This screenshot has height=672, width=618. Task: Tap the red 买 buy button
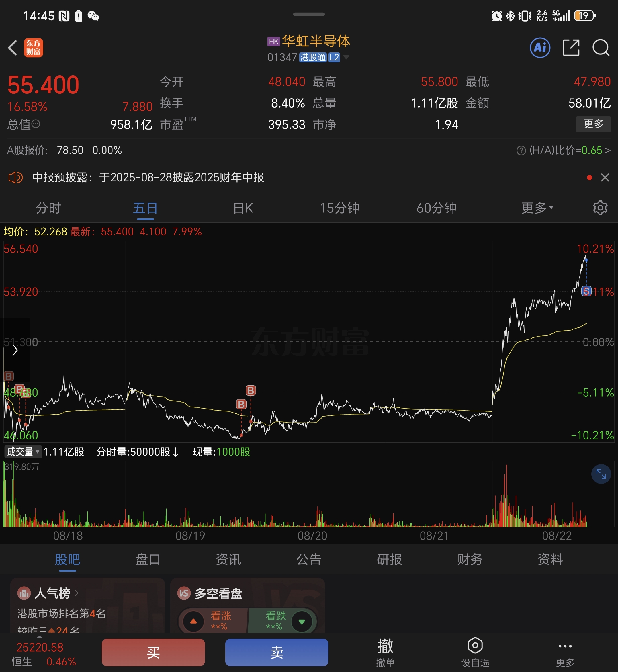click(153, 652)
